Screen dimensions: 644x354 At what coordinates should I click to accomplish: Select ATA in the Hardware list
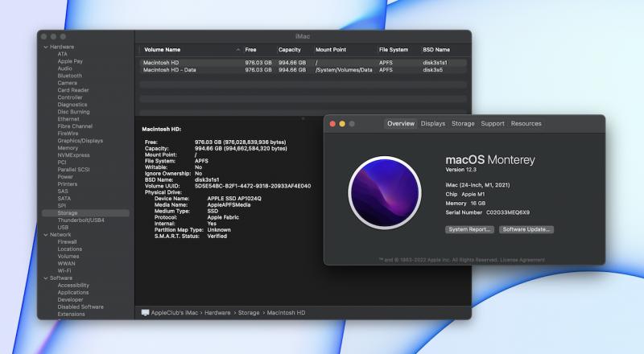[63, 54]
